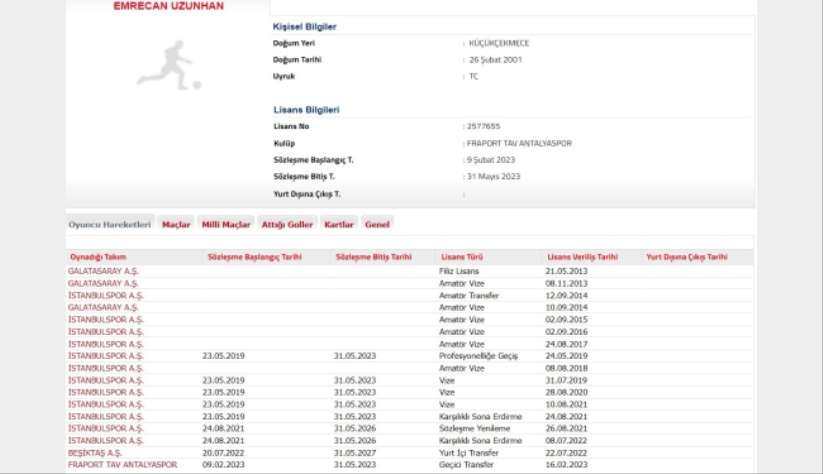823x474 pixels.
Task: Click the 31 Mayıs 2023 contract end value
Action: (493, 176)
